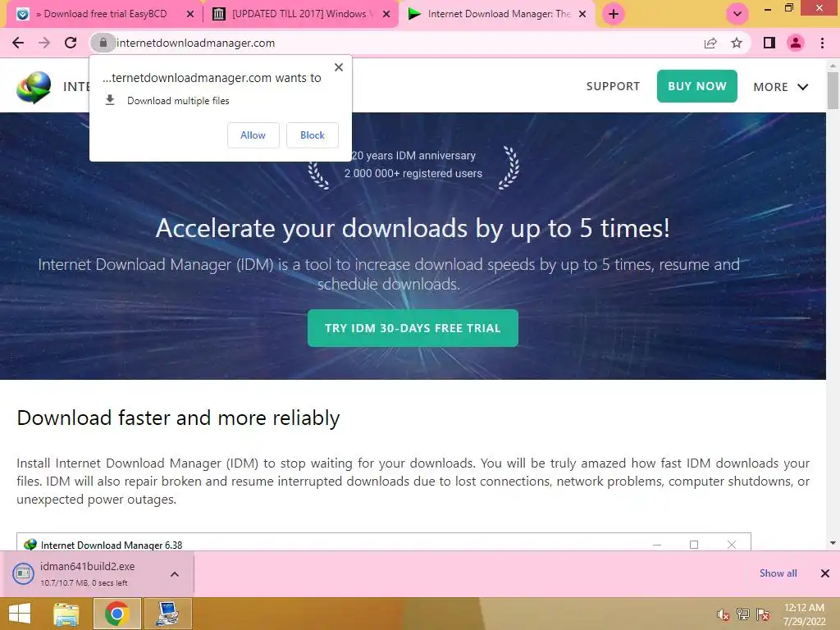The image size is (840, 630).
Task: Click the Chrome taskbar icon
Action: point(116,614)
